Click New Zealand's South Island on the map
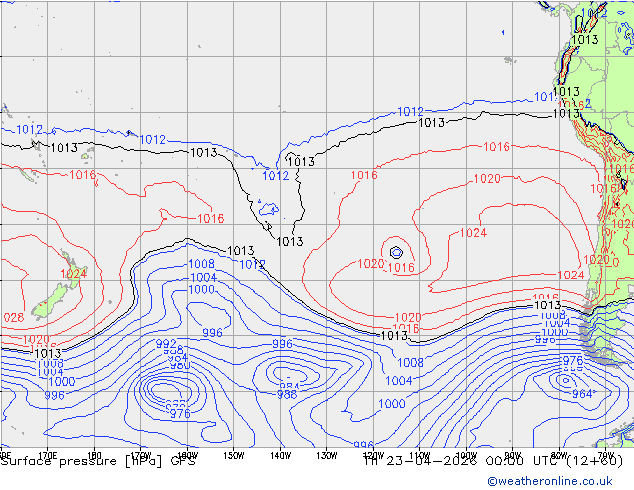Viewport: 634px width, 490px height. 50,300
